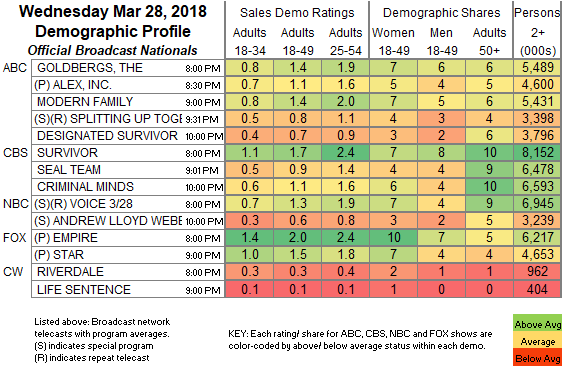Viewport: 562px width, 366px height.
Task: Click the CBS network label
Action: click(x=15, y=153)
